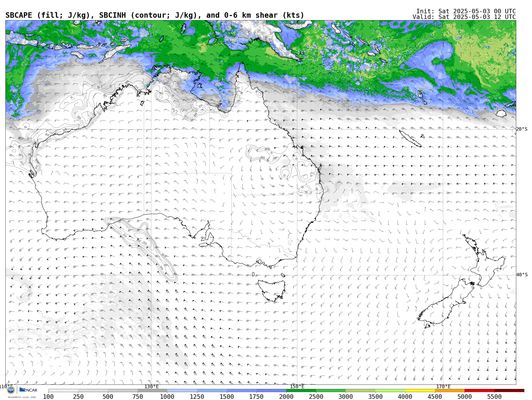Pick the orange 4500–5000 colorbar swatch
Screen dimensions: 532x400
click(x=449, y=391)
